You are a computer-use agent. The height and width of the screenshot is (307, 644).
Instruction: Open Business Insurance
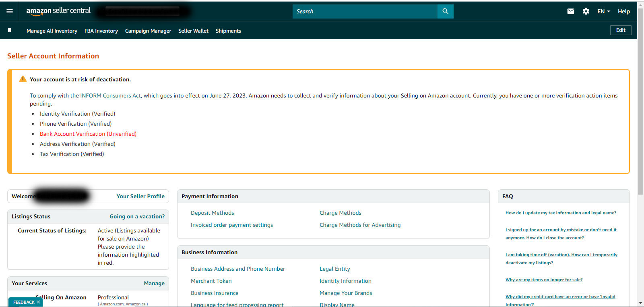215,293
